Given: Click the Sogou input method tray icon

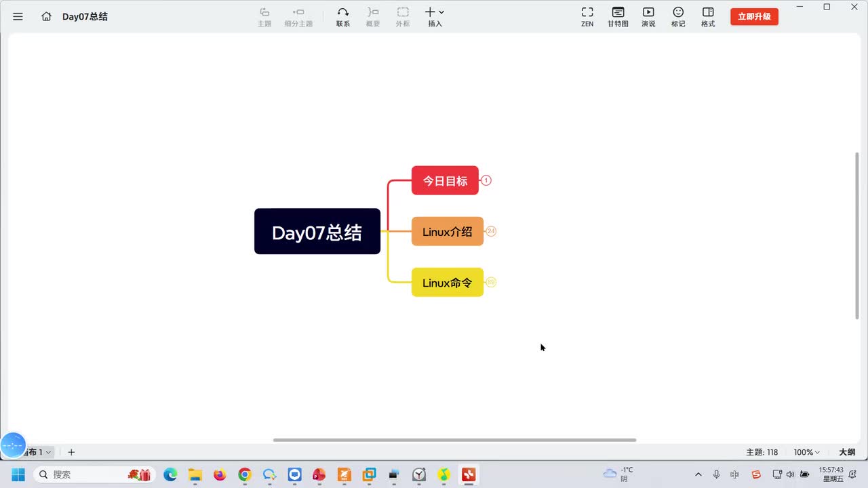Looking at the screenshot, I should point(757,474).
